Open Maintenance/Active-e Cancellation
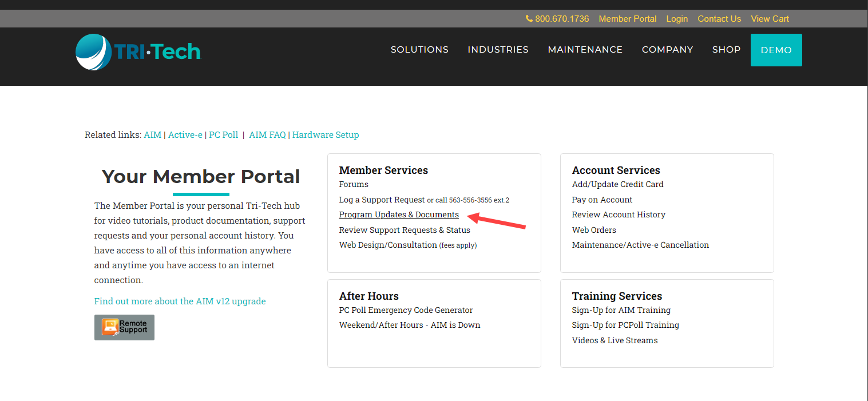Image resolution: width=868 pixels, height=401 pixels. pyautogui.click(x=640, y=245)
